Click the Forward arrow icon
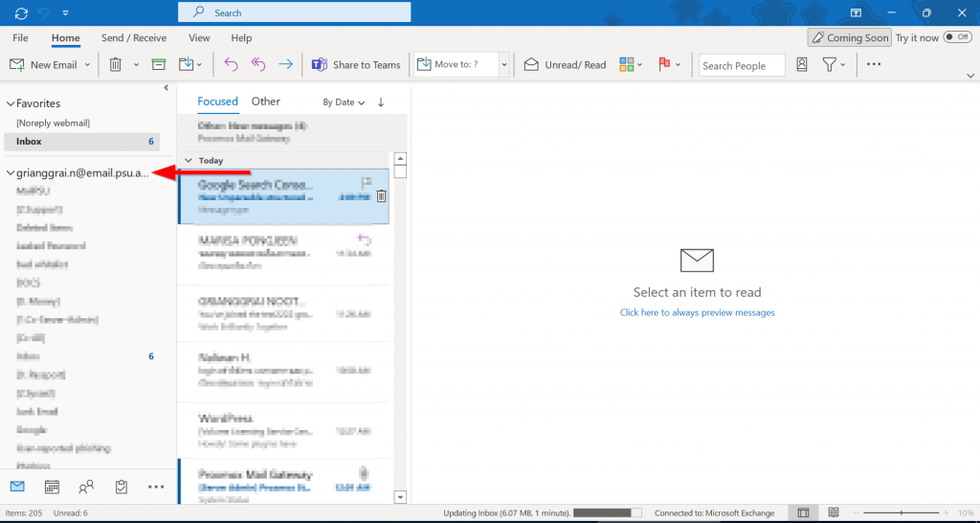Viewport: 980px width, 523px height. [285, 64]
